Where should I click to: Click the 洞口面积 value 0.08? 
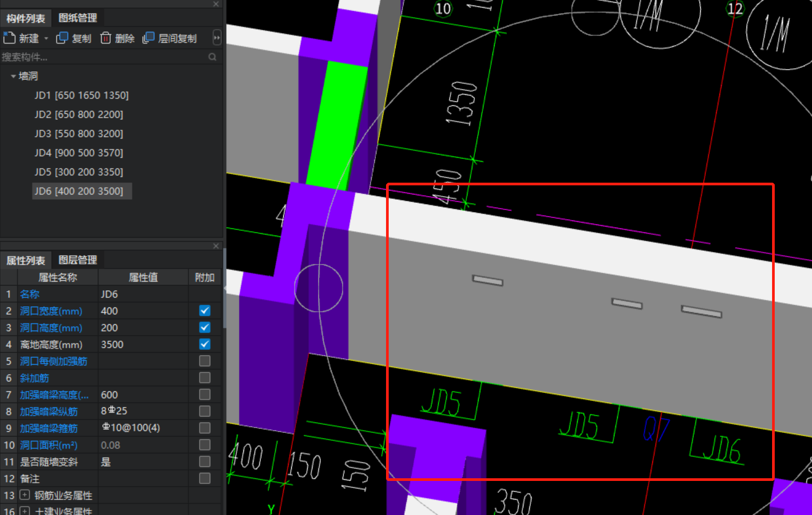[143, 445]
